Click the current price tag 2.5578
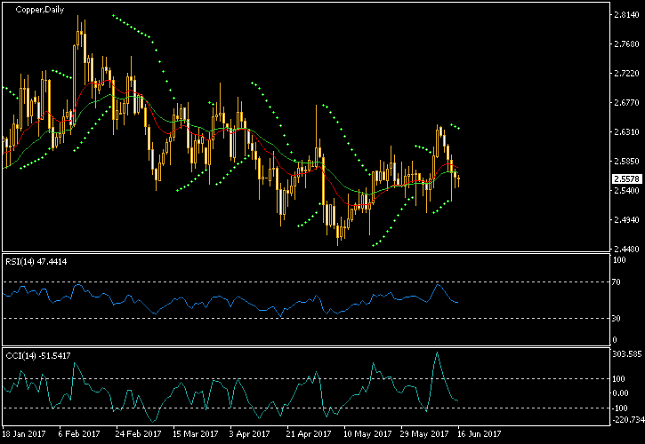 (x=627, y=179)
